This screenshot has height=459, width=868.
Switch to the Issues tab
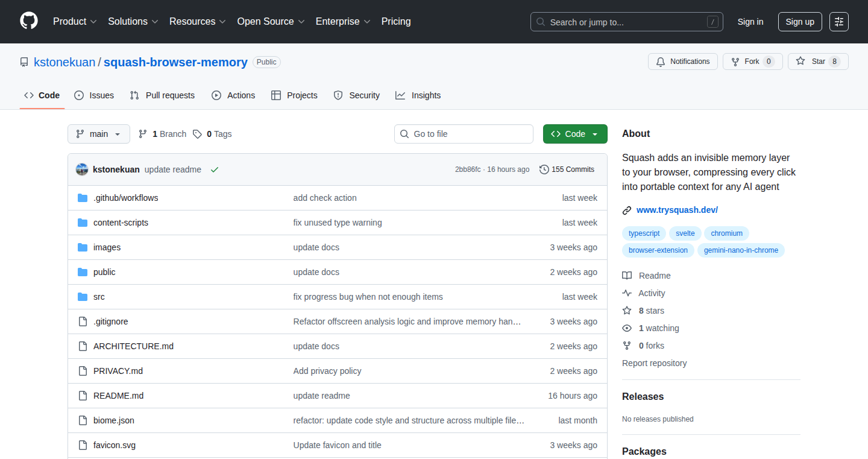(94, 95)
